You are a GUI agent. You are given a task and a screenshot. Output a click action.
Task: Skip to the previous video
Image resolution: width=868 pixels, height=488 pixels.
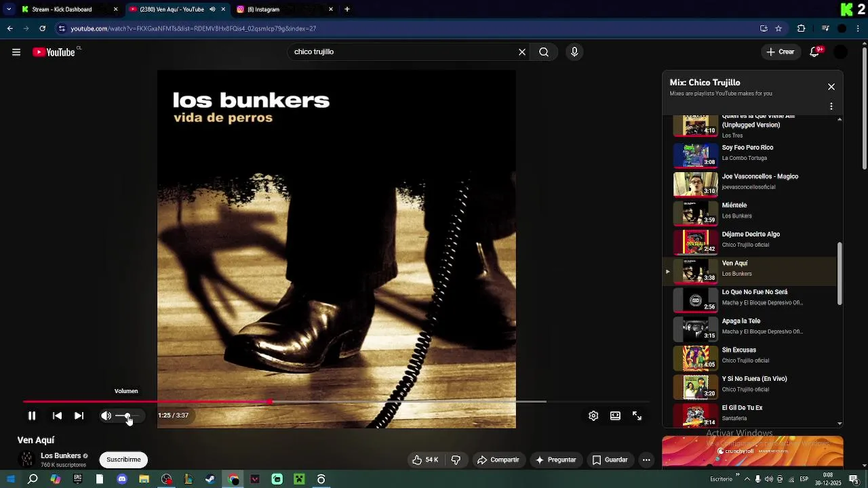(57, 415)
